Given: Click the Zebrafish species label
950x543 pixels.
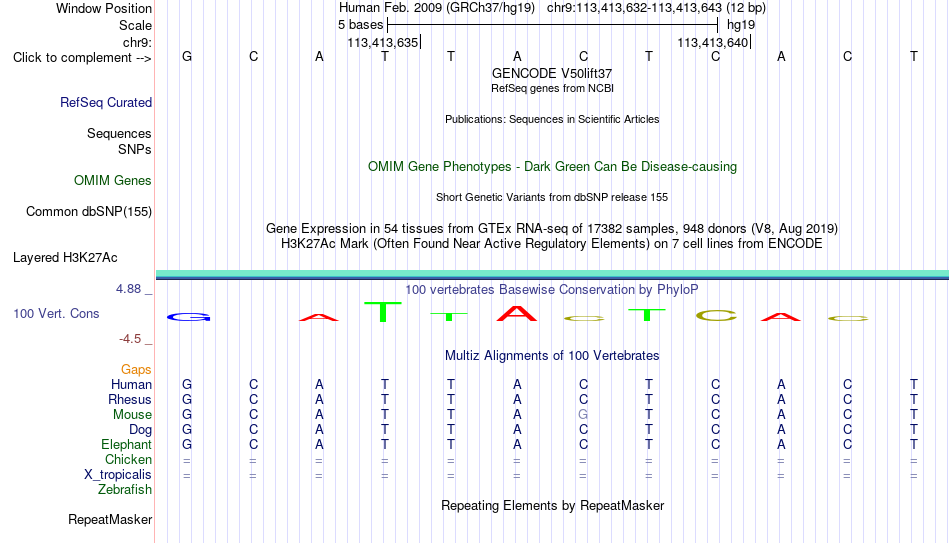Looking at the screenshot, I should click(125, 489).
